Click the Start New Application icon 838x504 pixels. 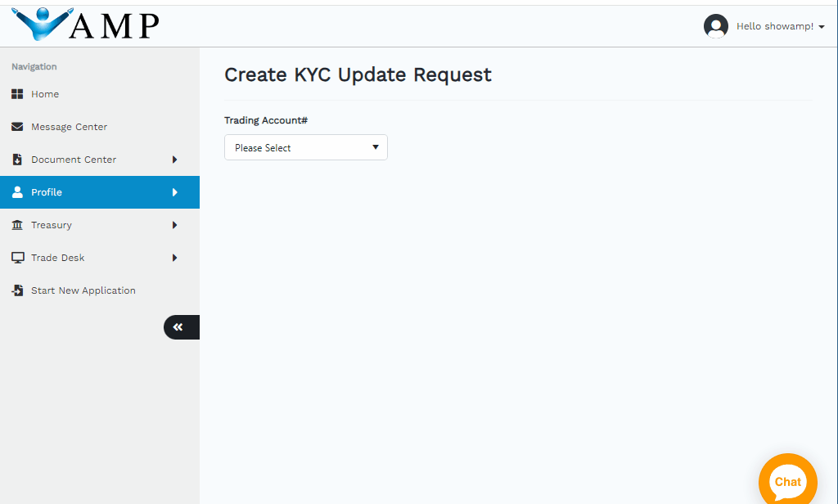(x=17, y=290)
